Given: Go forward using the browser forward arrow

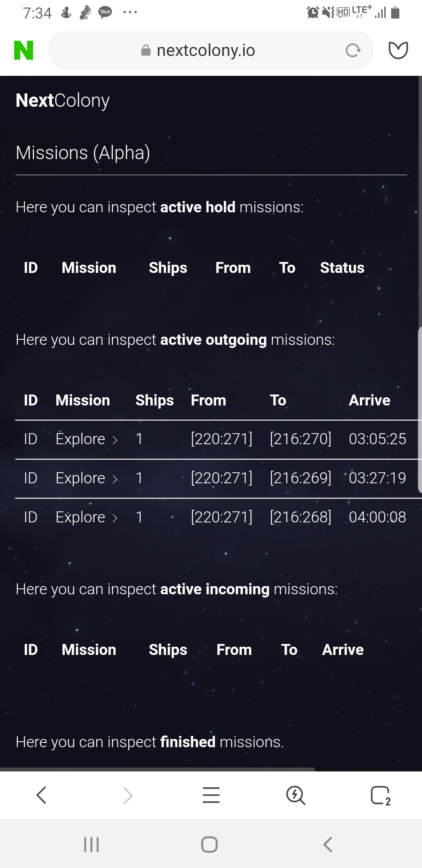Looking at the screenshot, I should [128, 795].
